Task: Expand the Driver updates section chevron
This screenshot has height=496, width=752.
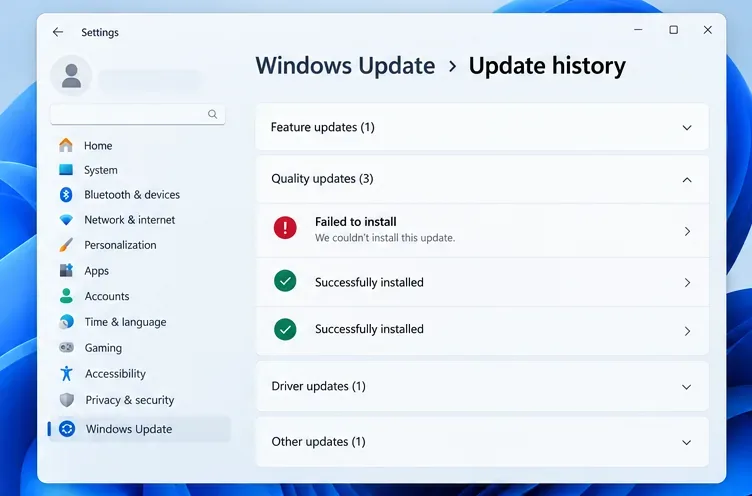Action: coord(686,387)
